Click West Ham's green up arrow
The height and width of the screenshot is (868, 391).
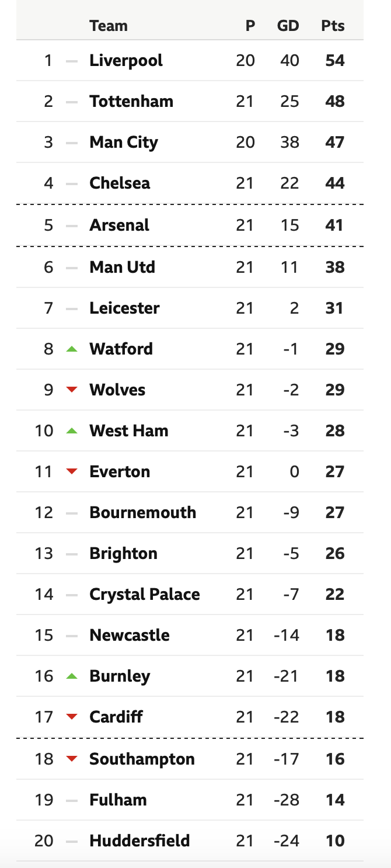[x=72, y=431]
